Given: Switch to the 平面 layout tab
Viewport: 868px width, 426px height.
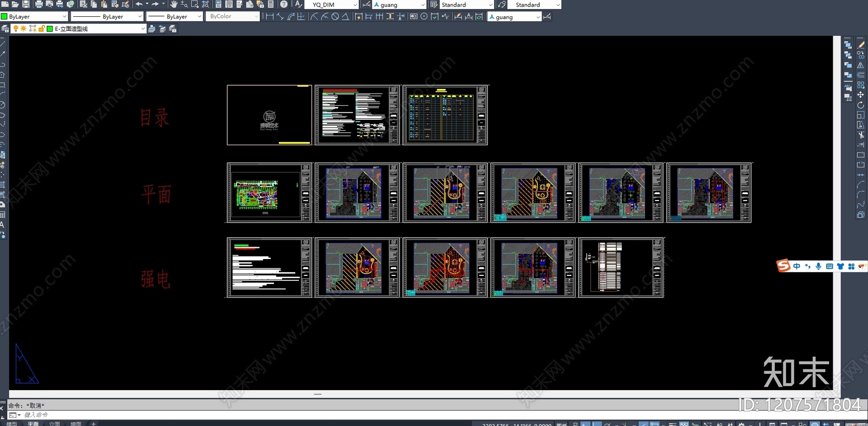Looking at the screenshot, I should point(33,423).
